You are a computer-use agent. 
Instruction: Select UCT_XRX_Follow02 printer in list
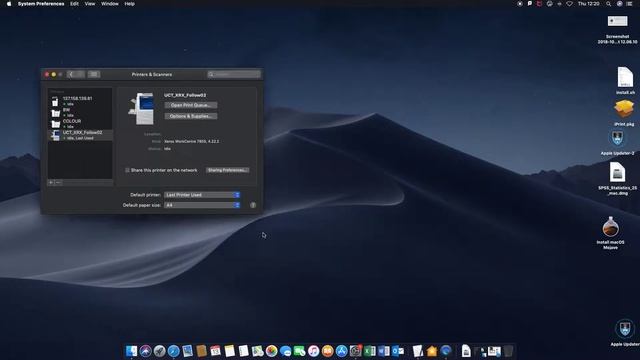click(x=80, y=135)
